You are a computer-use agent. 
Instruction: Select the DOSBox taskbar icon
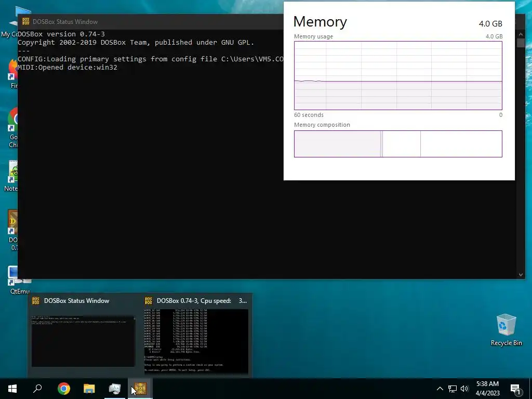tap(140, 389)
